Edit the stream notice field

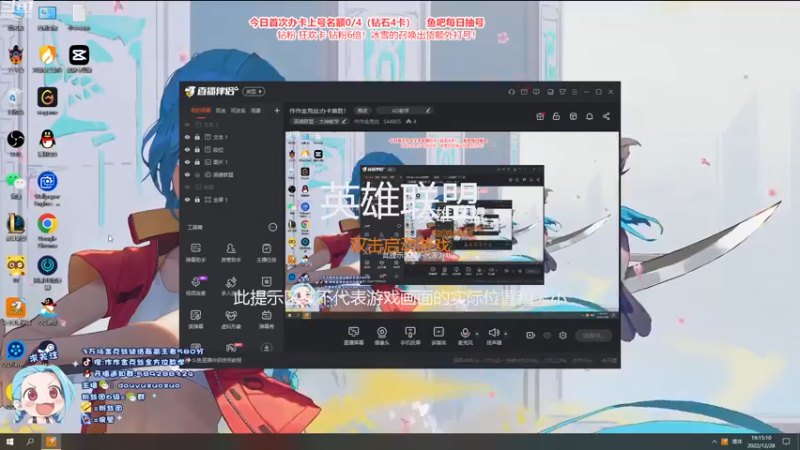coord(404,111)
